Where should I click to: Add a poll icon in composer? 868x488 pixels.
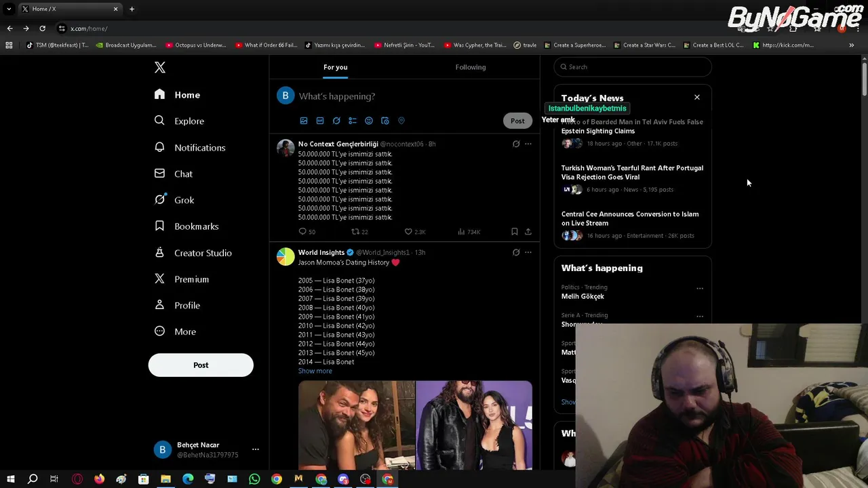coord(353,121)
